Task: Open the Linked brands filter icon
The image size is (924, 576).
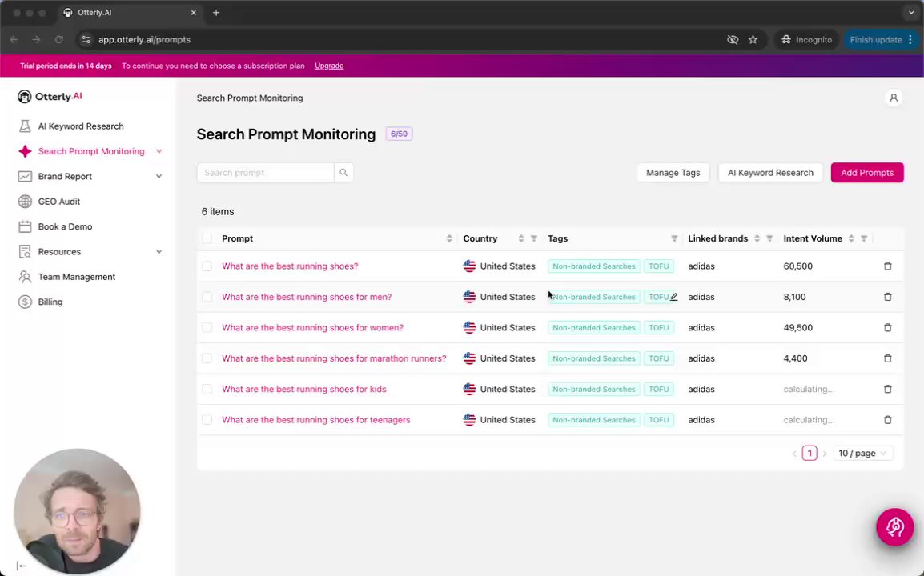Action: 769,238
